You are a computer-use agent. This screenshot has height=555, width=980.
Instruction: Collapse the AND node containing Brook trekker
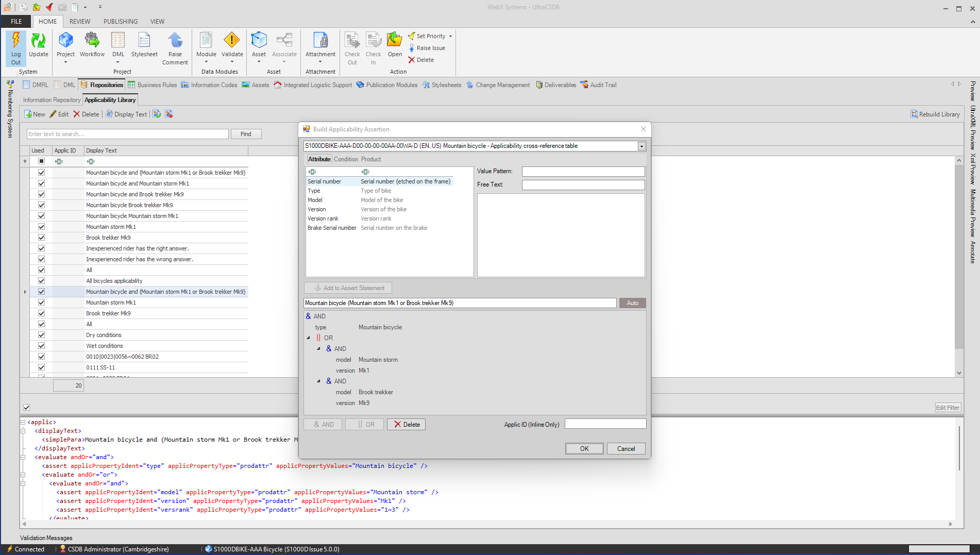[x=318, y=381]
